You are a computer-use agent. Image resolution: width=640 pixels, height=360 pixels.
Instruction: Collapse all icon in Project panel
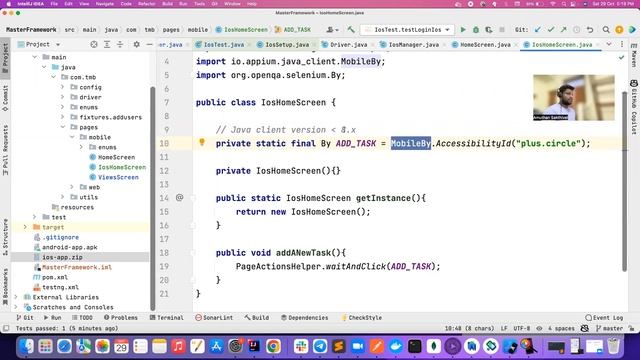pos(120,44)
